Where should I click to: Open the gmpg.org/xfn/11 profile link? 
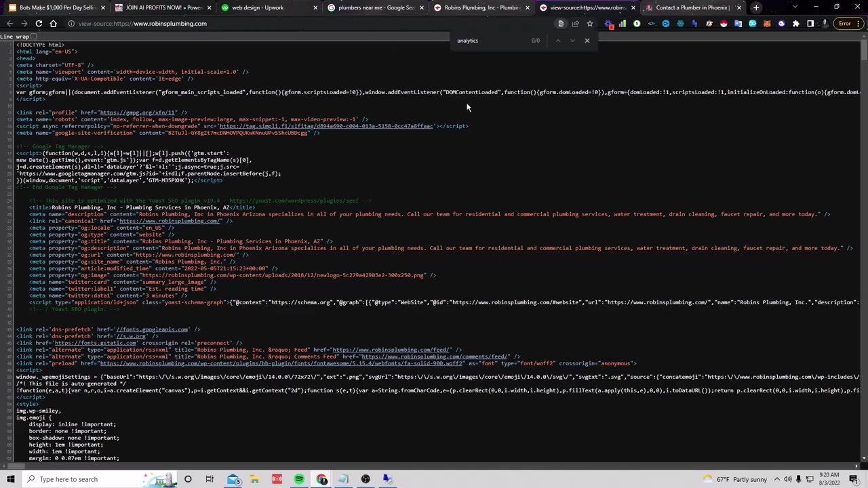[138, 113]
